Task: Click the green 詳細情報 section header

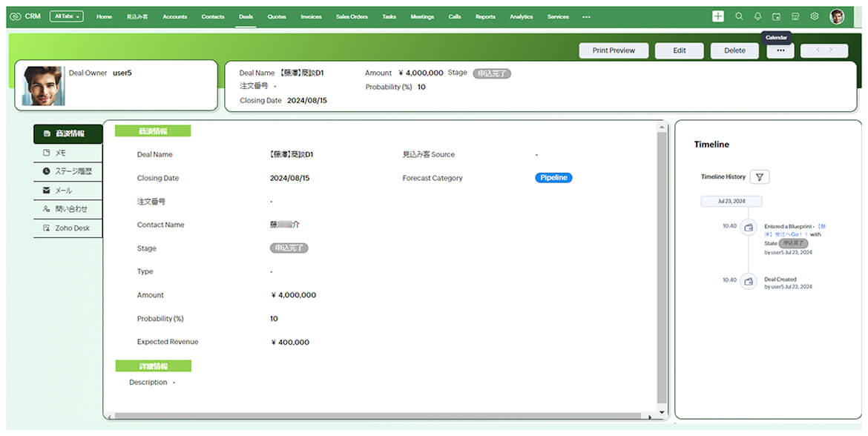Action: (x=154, y=366)
